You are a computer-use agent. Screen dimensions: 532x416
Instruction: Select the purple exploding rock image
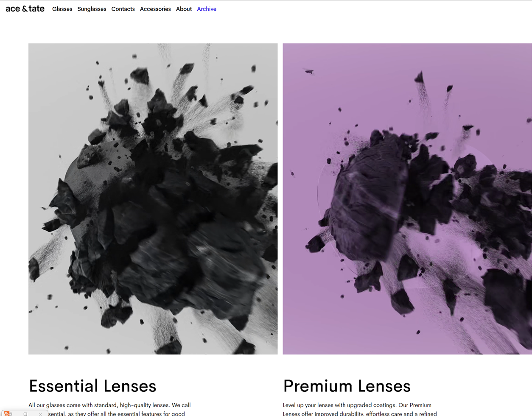tap(407, 198)
